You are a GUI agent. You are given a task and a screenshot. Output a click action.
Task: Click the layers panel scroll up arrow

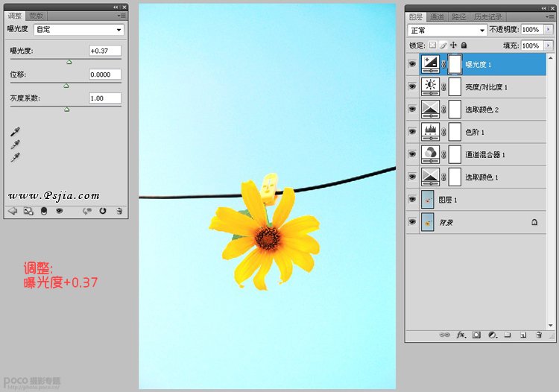pos(551,57)
